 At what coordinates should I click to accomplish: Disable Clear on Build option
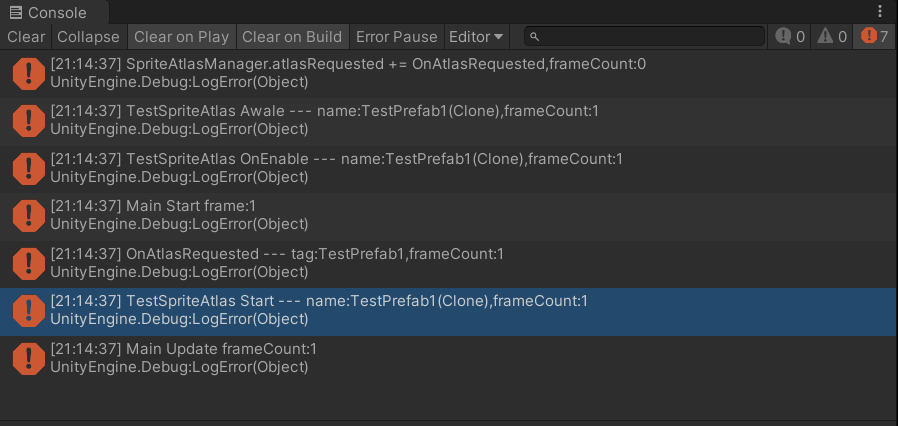pos(292,36)
